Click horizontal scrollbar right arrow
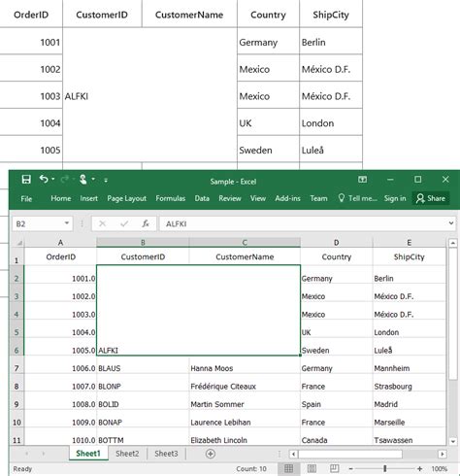Image resolution: width=460 pixels, height=476 pixels. pyautogui.click(x=442, y=454)
